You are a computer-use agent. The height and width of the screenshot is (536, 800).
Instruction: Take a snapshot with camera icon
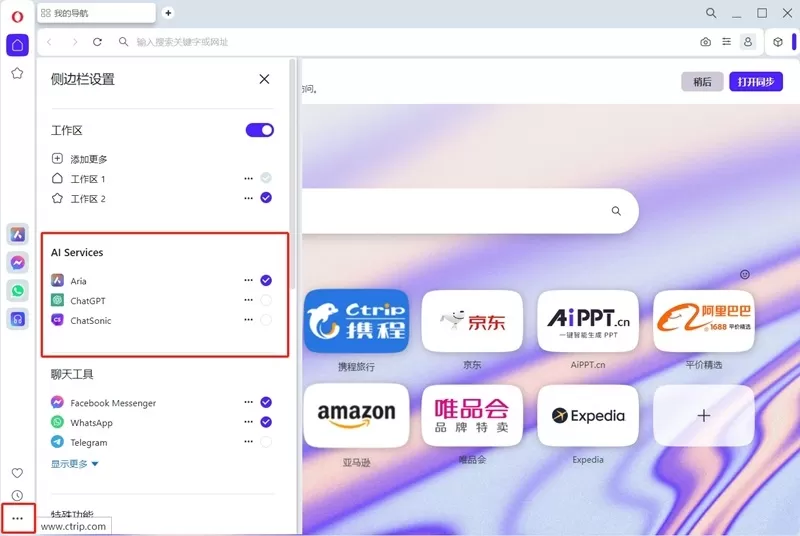click(x=706, y=42)
